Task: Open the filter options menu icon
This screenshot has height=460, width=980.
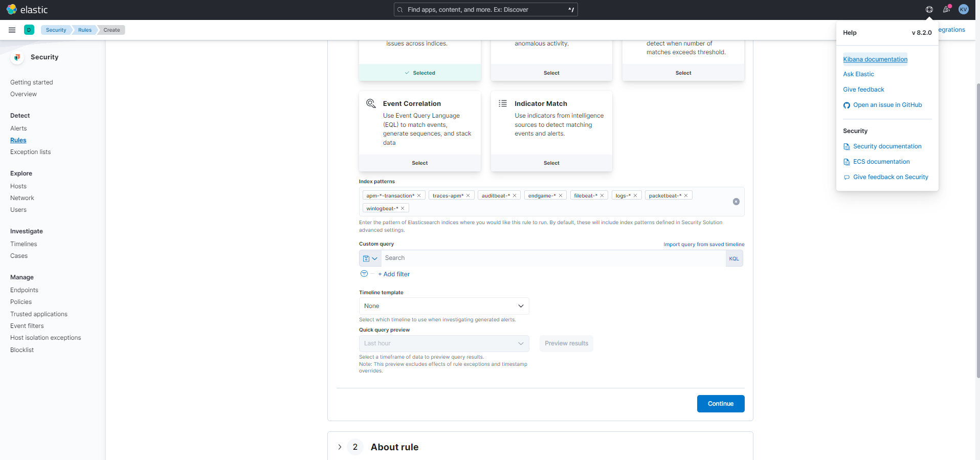Action: point(364,274)
